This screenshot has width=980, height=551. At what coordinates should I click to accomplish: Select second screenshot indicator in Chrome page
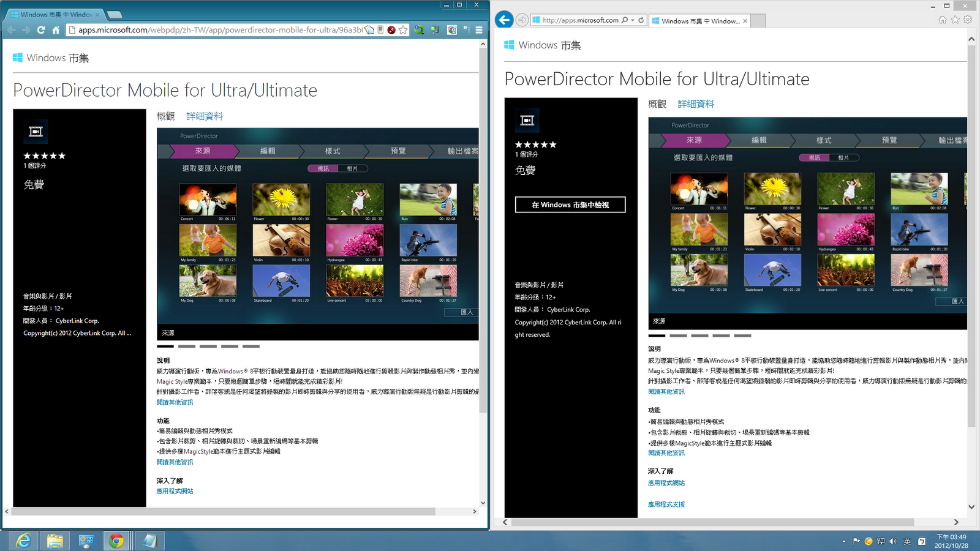pos(187,347)
